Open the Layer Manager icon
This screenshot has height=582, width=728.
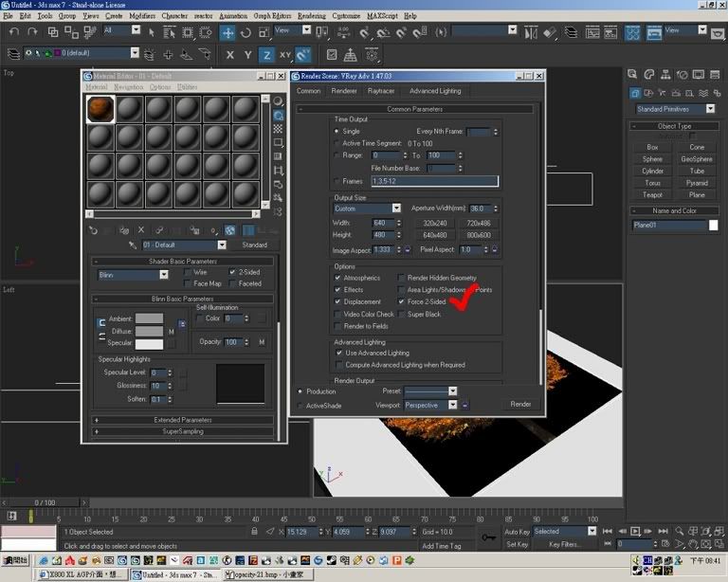[x=571, y=32]
